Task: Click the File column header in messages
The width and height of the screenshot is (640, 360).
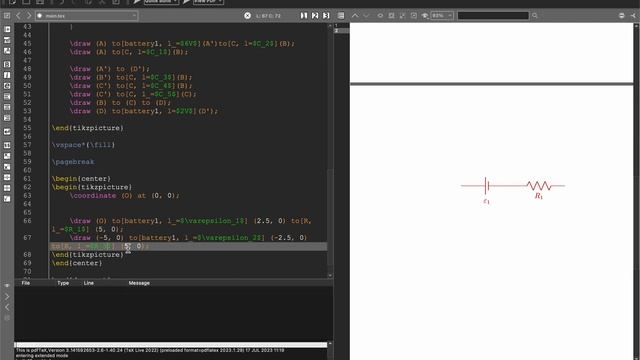Action: coord(26,283)
